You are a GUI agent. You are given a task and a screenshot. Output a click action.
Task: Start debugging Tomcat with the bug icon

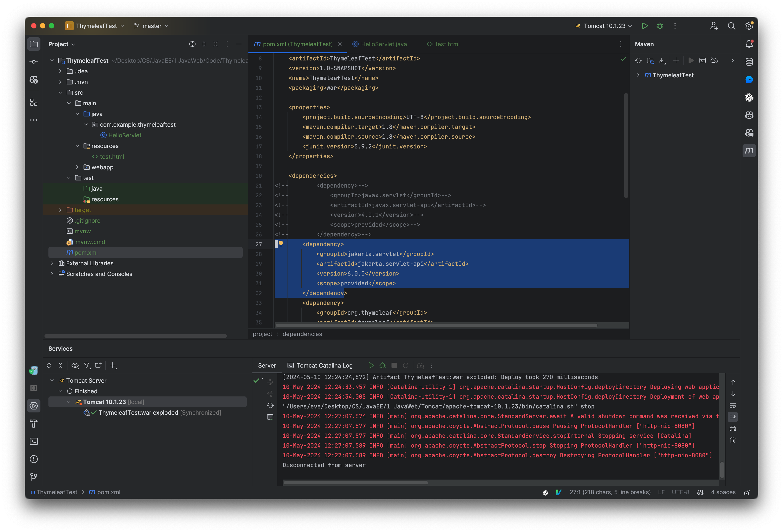pos(660,26)
